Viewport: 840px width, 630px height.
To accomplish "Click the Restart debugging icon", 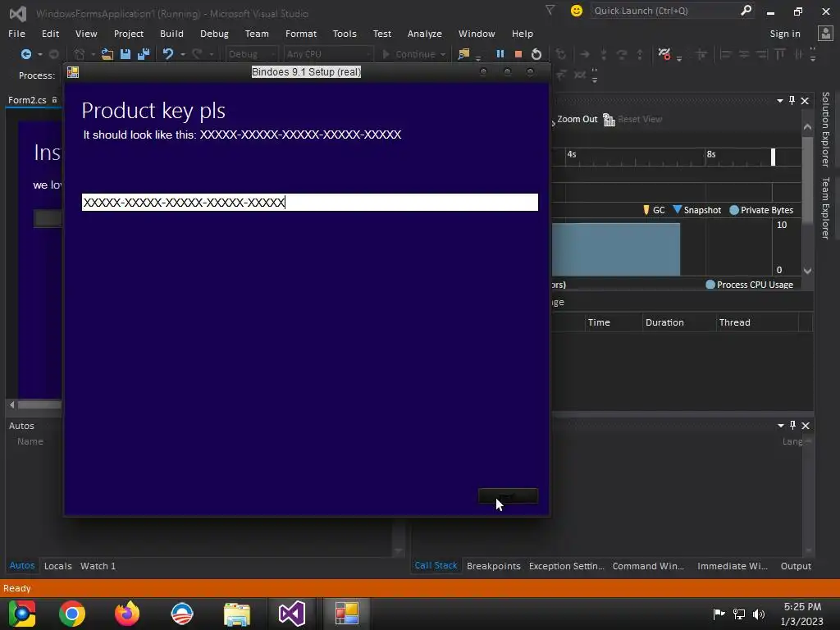I will pos(536,54).
